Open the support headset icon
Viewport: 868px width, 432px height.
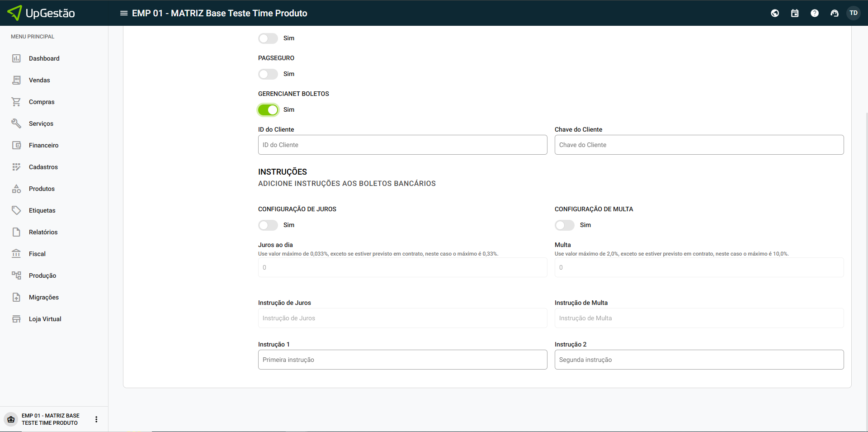coord(835,13)
